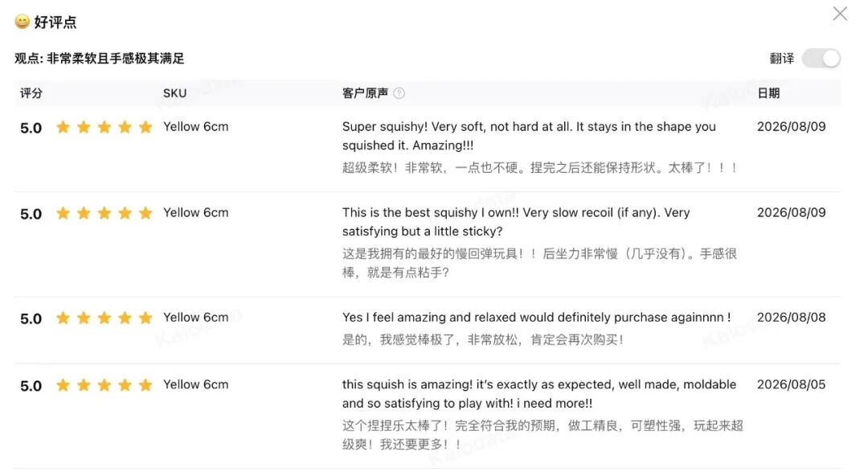The width and height of the screenshot is (868, 472).
Task: Click 'this squish is amazing!' review text
Action: (x=539, y=394)
